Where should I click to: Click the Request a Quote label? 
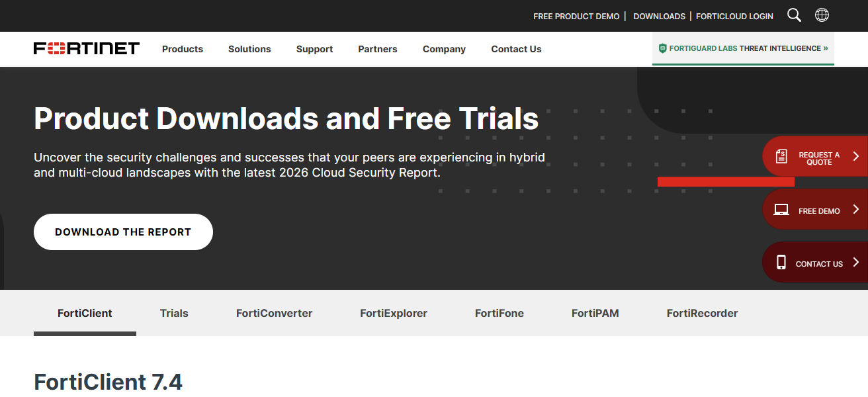819,158
